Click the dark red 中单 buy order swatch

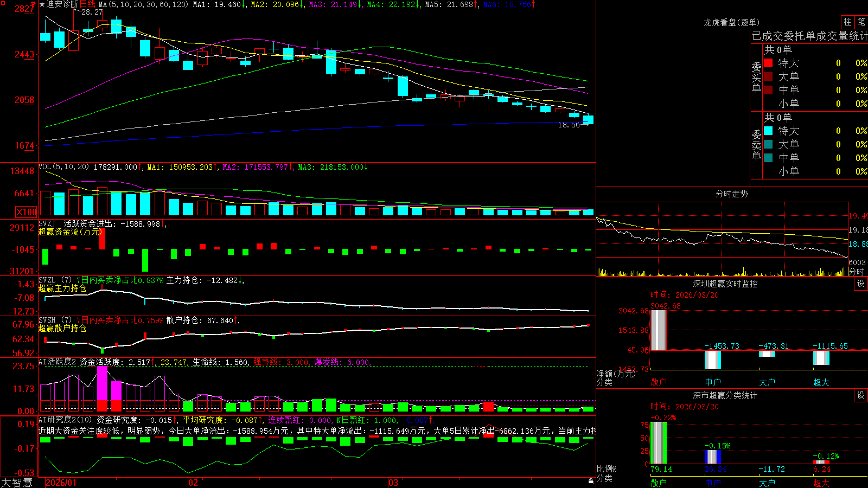pyautogui.click(x=768, y=90)
